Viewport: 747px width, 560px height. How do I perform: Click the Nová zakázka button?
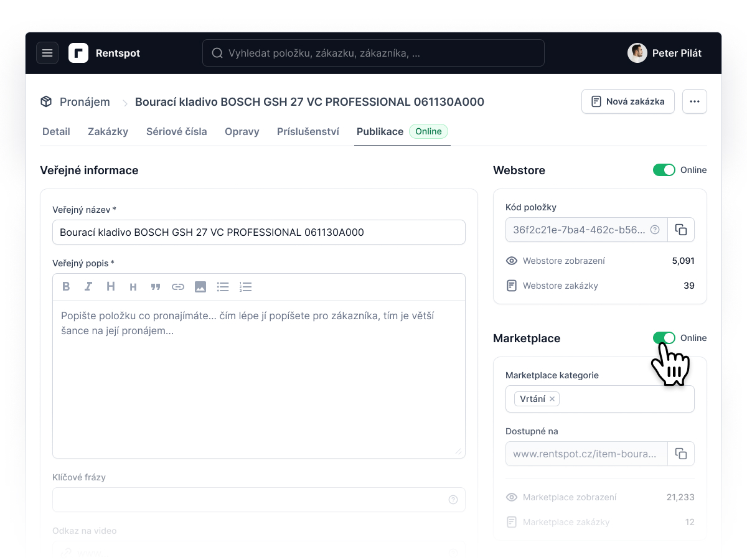[x=628, y=101]
